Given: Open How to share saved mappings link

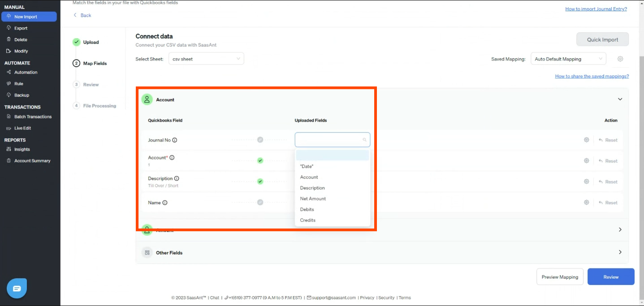Looking at the screenshot, I should pos(592,76).
